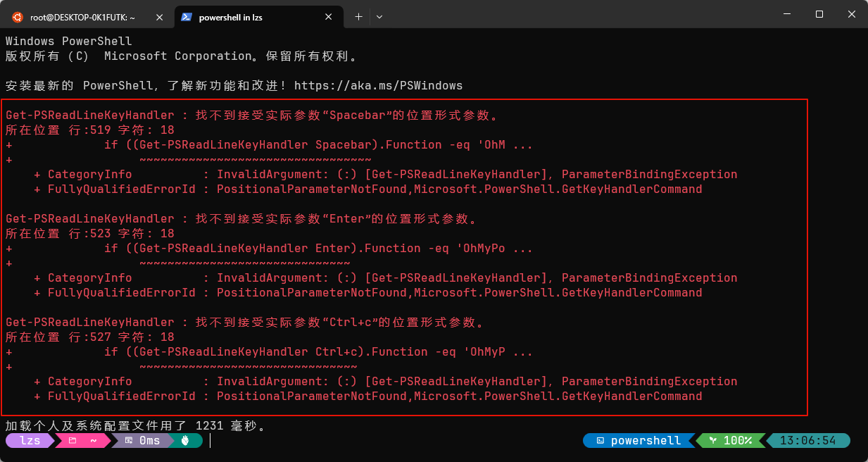
Task: Click the hand icon prompt segment
Action: pyautogui.click(x=187, y=441)
